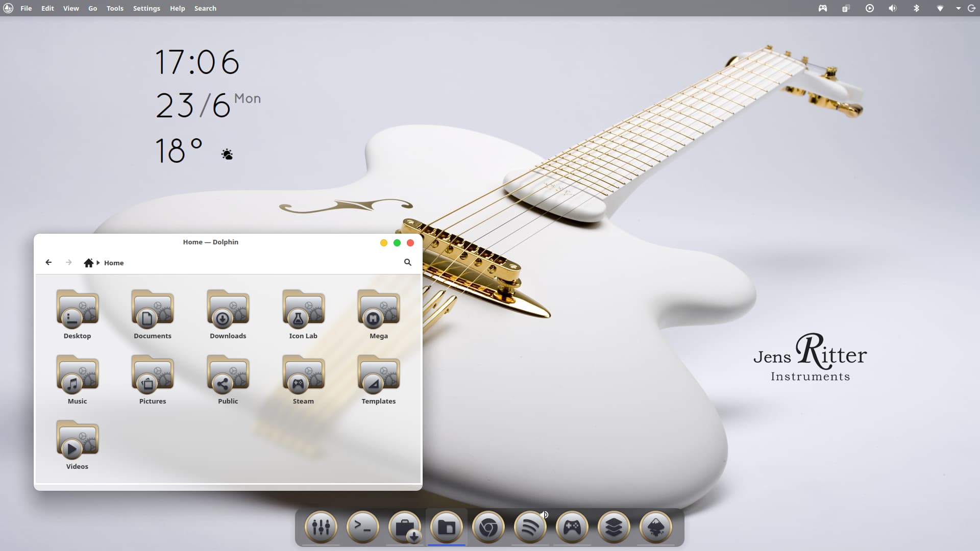Viewport: 980px width, 551px height.
Task: Open the Spotify dock icon
Action: (530, 527)
